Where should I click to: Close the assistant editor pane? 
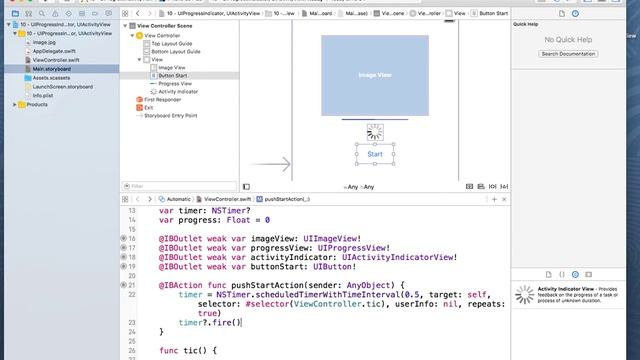coord(504,199)
